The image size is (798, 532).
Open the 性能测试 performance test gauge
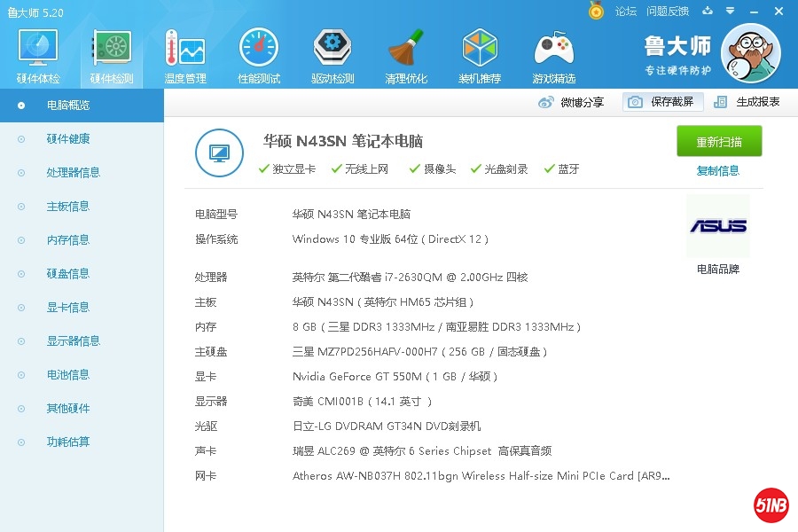pyautogui.click(x=259, y=55)
